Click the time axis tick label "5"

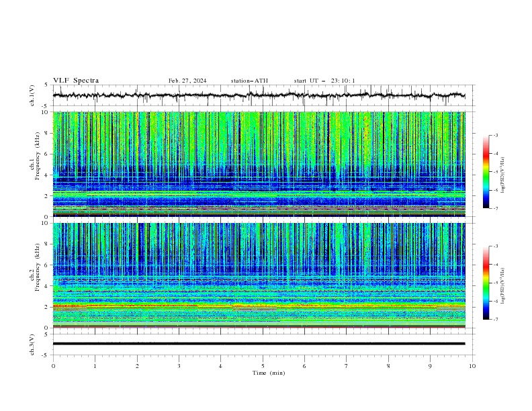pos(263,366)
